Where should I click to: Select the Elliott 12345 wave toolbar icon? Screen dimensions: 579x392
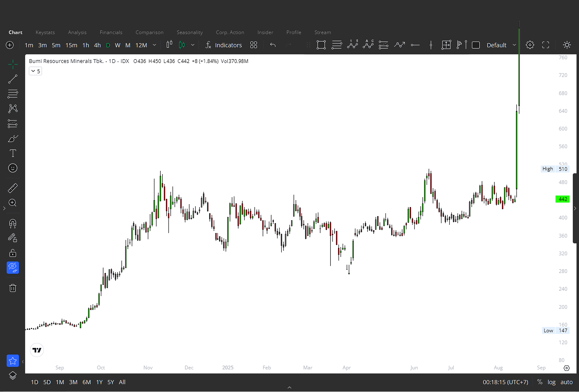pyautogui.click(x=352, y=45)
